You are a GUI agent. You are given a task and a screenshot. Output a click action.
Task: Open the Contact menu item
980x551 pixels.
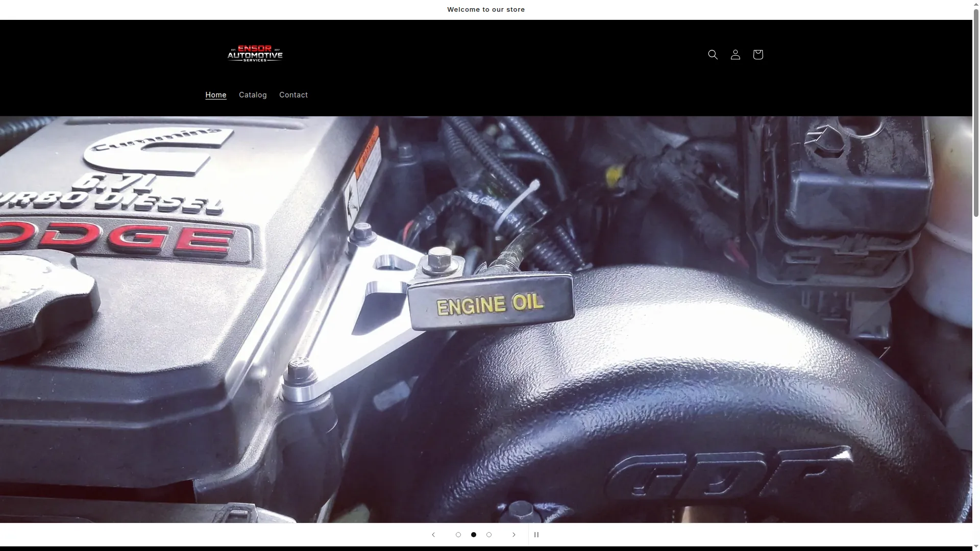pos(293,95)
